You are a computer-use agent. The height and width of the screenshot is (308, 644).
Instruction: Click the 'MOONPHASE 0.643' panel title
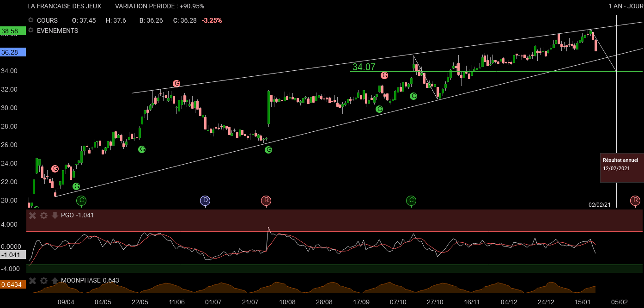pyautogui.click(x=90, y=280)
